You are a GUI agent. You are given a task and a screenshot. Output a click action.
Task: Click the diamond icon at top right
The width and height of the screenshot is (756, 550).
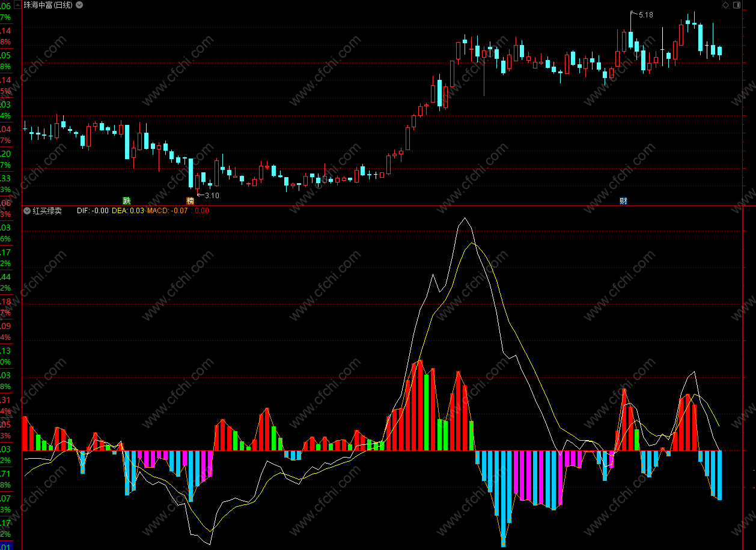[725, 5]
